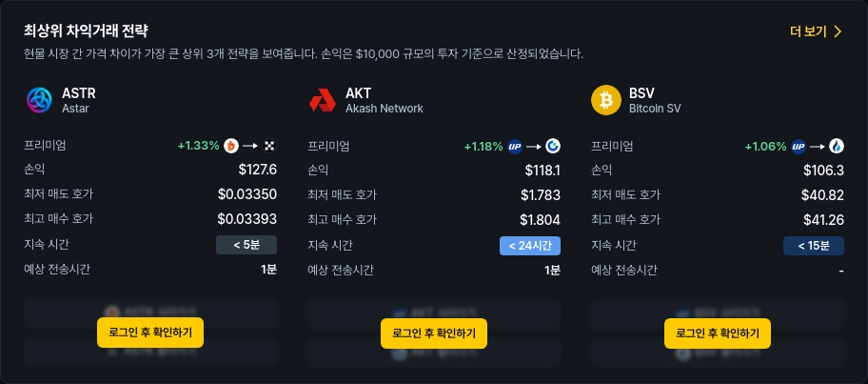Click the 최상위 차익거래 전략 heading
Screen dimensions: 868x384
(x=86, y=30)
